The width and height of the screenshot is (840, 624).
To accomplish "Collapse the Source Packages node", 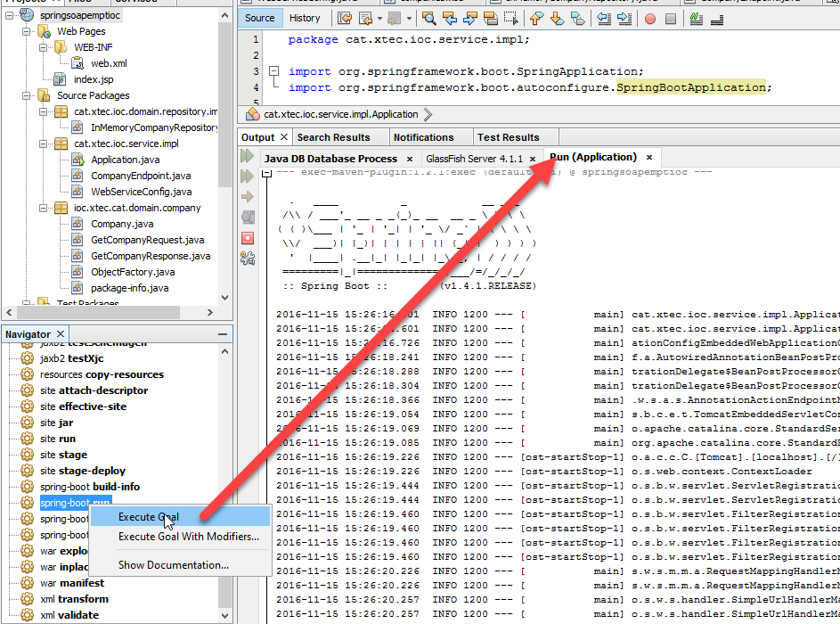I will [26, 95].
